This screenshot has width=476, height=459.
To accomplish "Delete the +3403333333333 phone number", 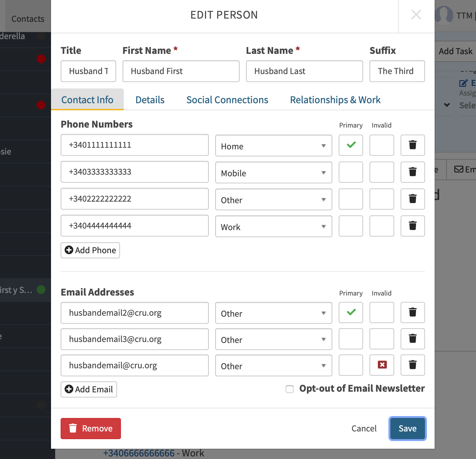I will click(x=412, y=172).
